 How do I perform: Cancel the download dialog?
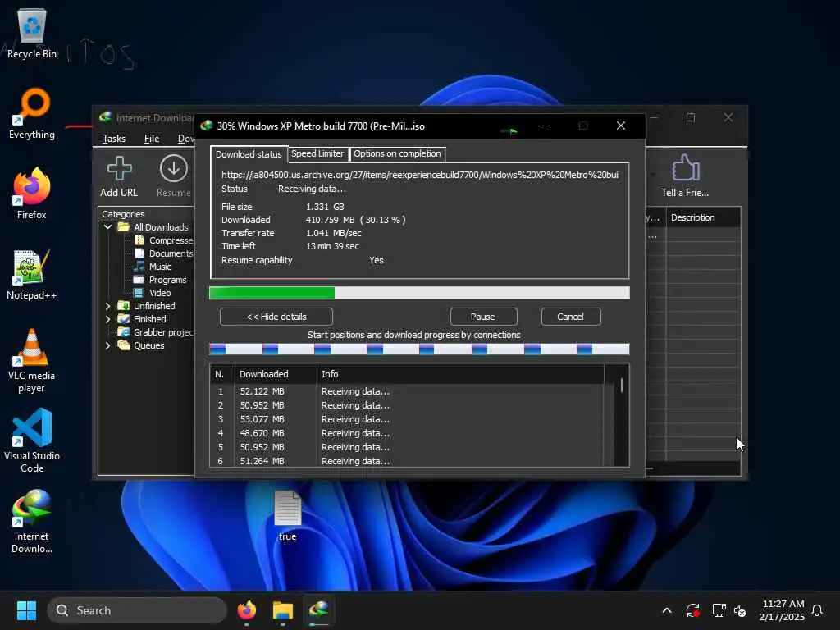point(571,317)
